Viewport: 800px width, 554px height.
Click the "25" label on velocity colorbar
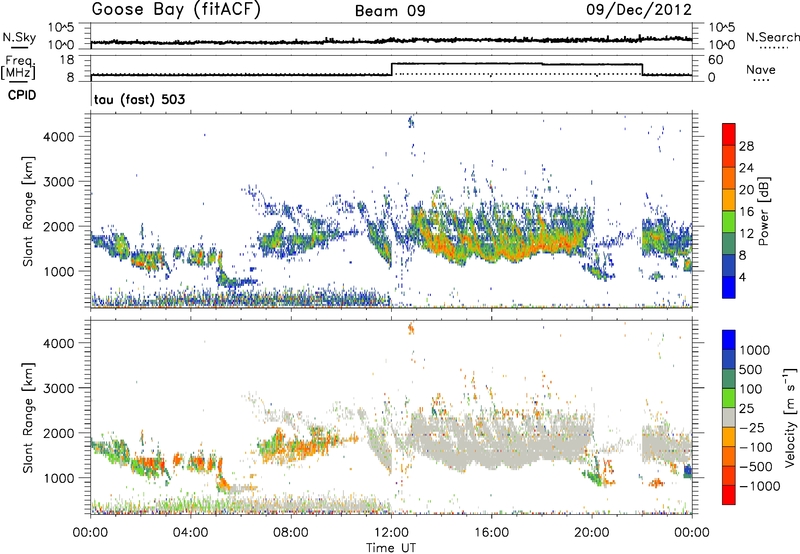746,408
